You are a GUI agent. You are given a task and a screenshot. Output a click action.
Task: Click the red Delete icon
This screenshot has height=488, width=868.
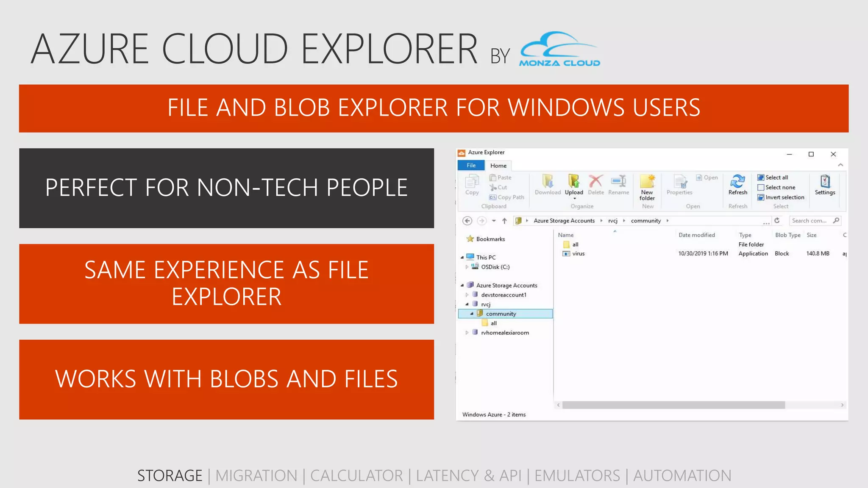(x=595, y=182)
